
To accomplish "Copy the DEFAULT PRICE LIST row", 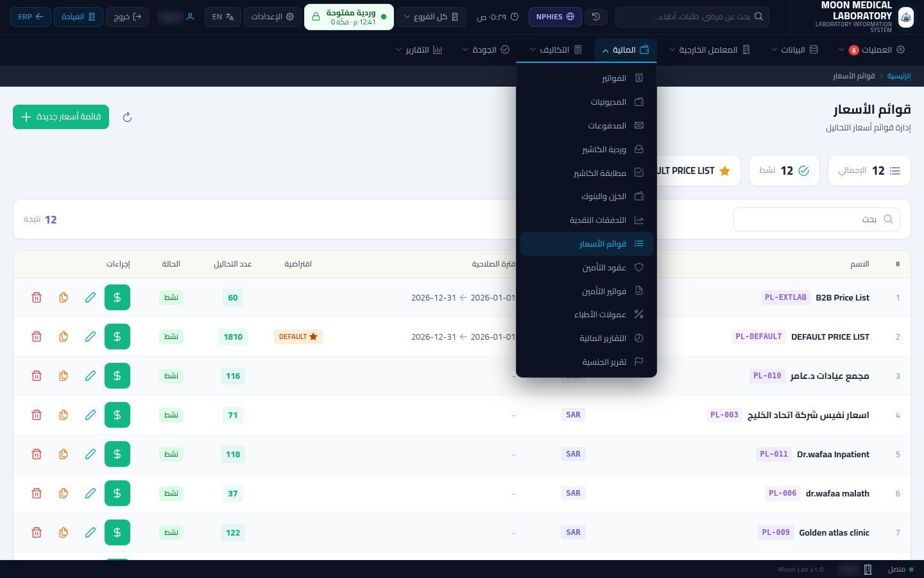I will 64,337.
